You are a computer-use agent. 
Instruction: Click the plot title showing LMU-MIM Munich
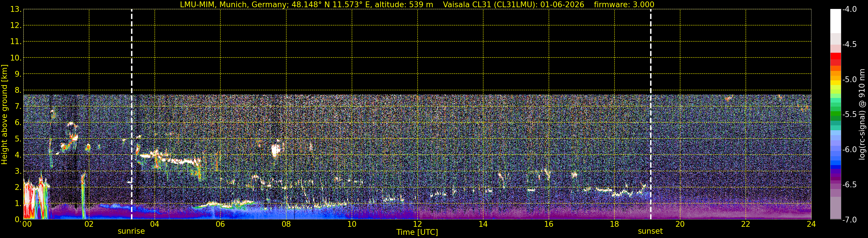(x=306, y=5)
